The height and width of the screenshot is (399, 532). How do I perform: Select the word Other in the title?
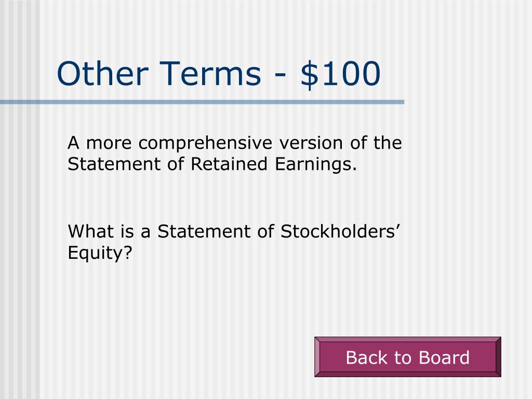click(102, 74)
